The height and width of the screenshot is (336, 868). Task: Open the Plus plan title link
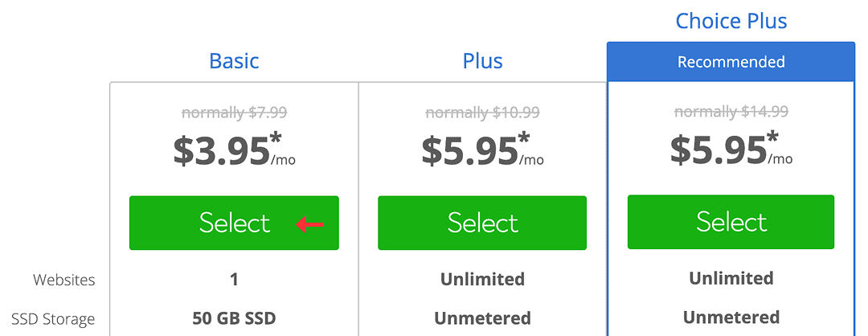[x=483, y=61]
